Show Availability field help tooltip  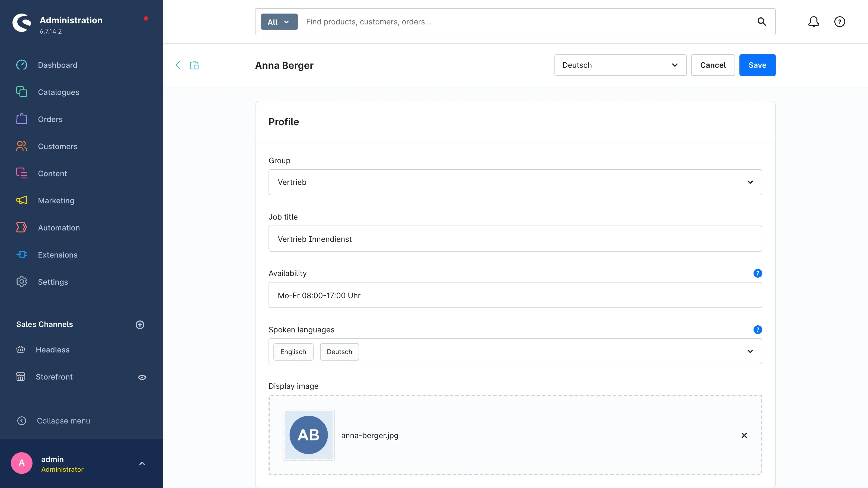[758, 273]
